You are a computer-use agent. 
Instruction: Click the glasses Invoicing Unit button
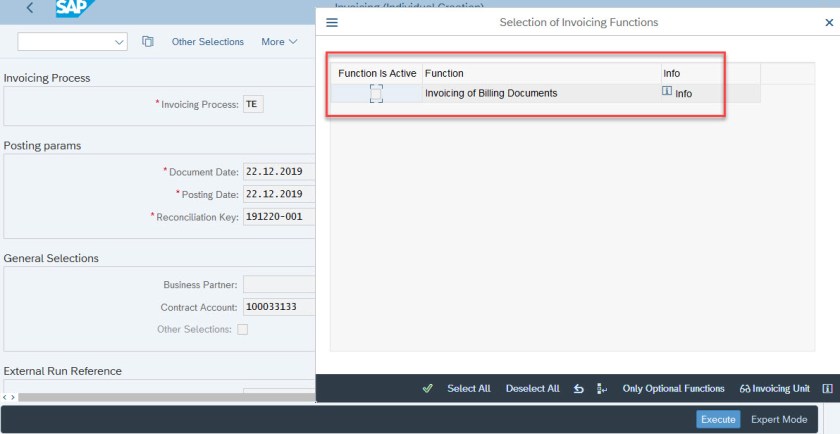tap(775, 388)
